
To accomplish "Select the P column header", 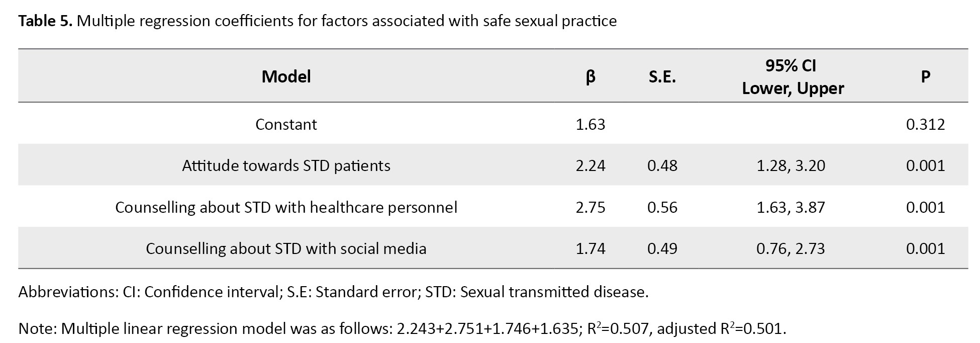I will click(925, 77).
